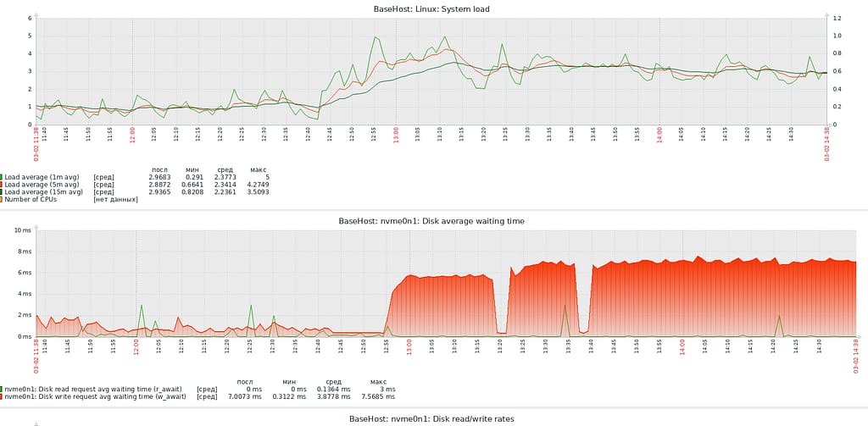868x426 pixels.
Task: Click the dark green 15m avg swatch
Action: 3,191
